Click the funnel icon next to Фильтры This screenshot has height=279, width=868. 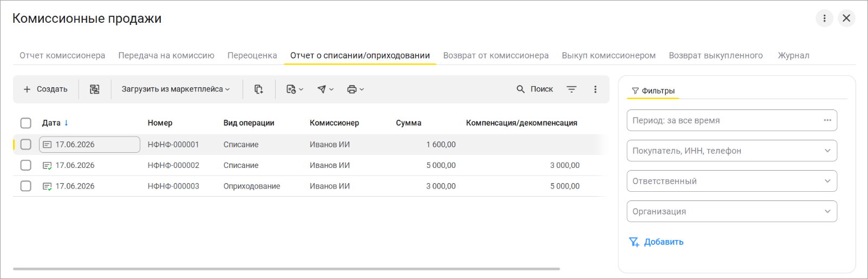[635, 90]
